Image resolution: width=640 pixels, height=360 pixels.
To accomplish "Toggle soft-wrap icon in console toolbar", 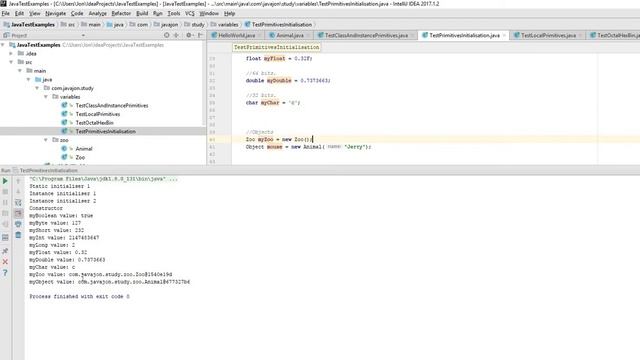I will click(18, 202).
